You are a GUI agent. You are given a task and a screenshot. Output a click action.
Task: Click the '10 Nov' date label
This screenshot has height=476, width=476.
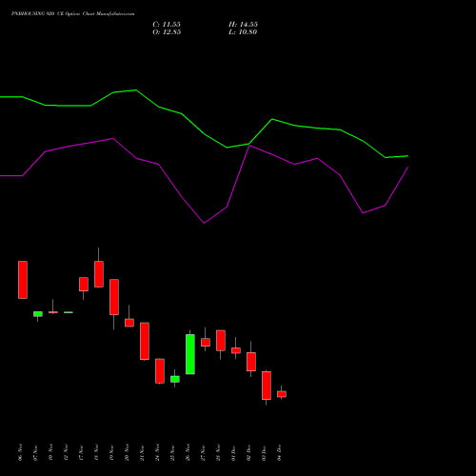click(51, 452)
